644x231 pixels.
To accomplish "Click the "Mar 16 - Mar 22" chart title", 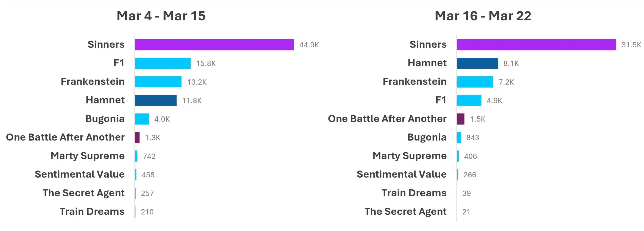I will click(x=483, y=16).
